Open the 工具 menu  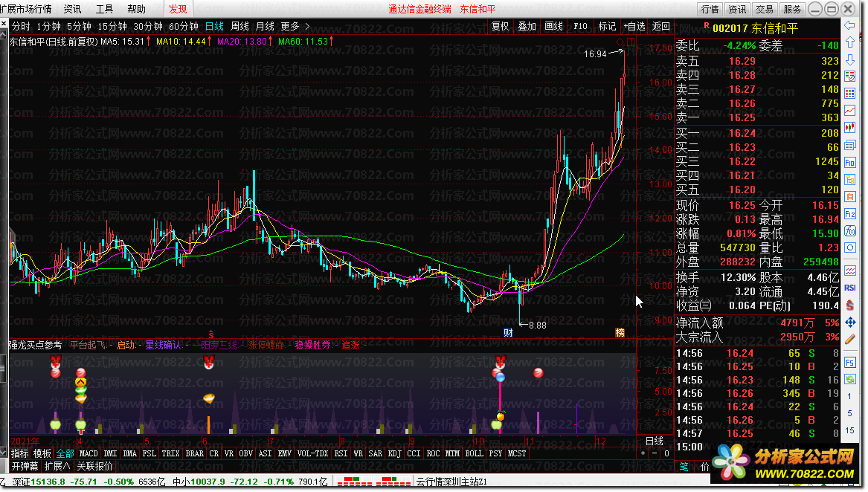(x=104, y=9)
